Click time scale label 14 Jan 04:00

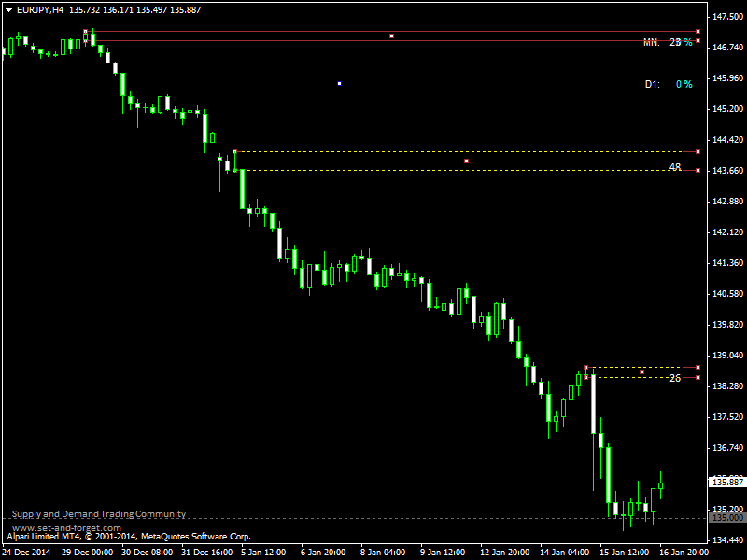click(565, 553)
